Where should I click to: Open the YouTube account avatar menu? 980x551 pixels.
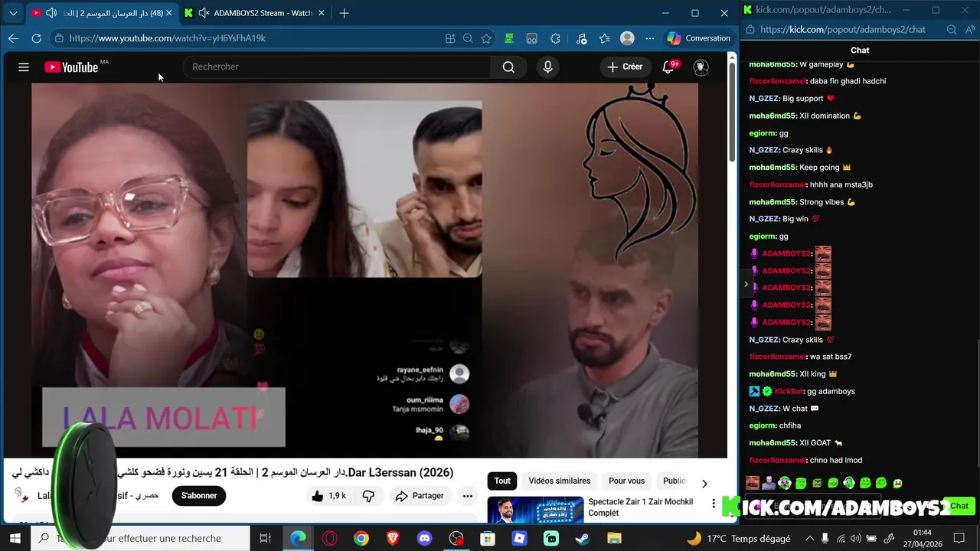pyautogui.click(x=701, y=67)
